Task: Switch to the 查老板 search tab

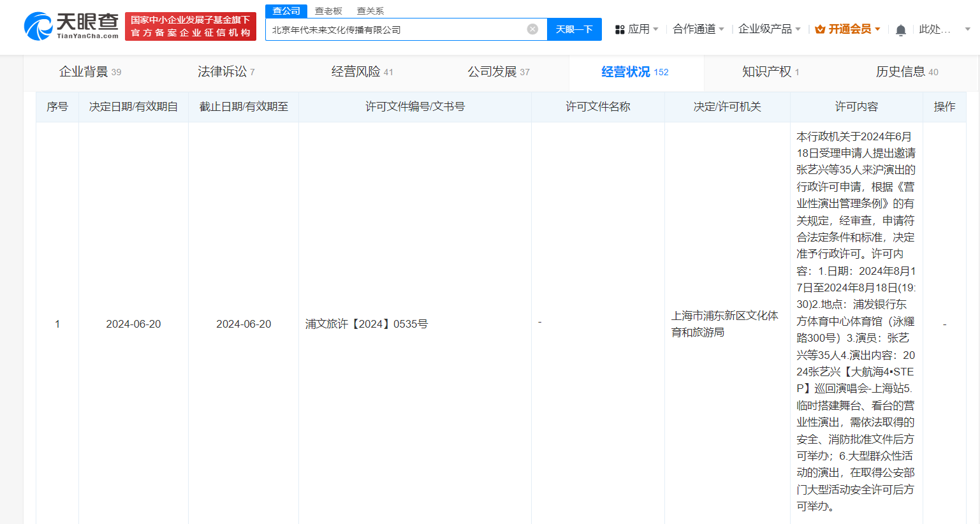Action: coord(328,10)
